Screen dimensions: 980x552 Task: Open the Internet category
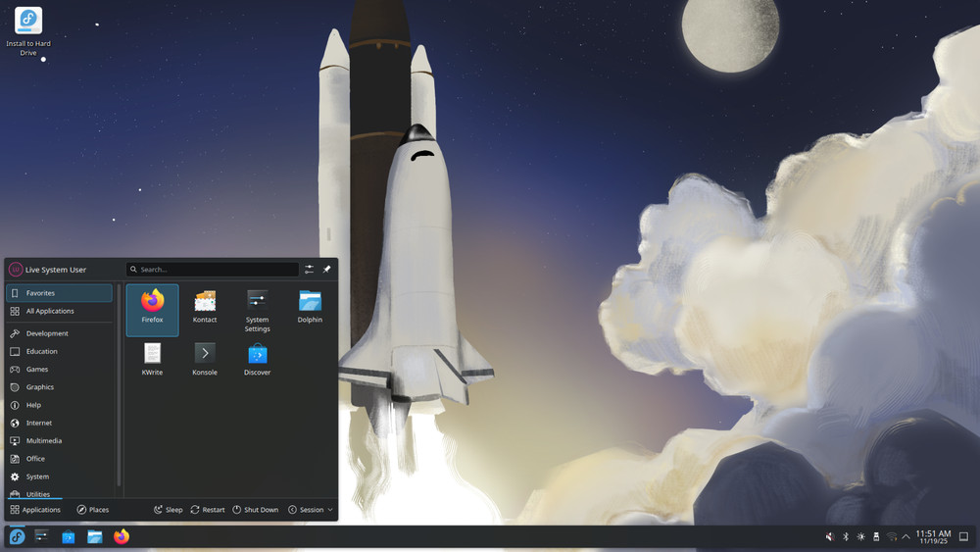click(x=60, y=423)
